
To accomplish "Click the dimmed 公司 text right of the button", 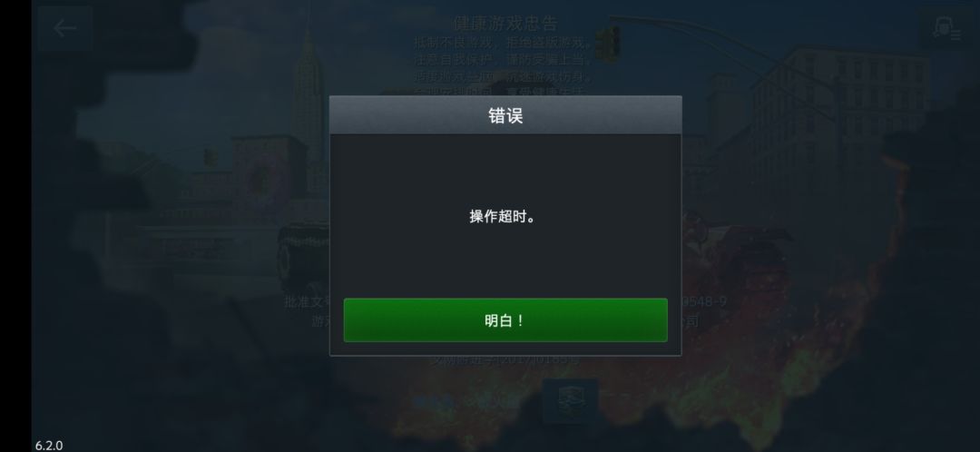I will click(x=690, y=321).
